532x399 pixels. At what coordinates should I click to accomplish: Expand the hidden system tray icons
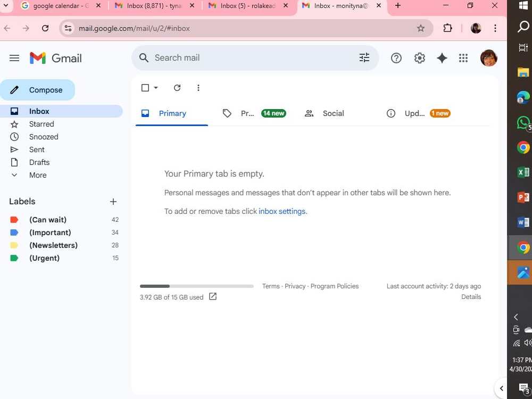tap(516, 317)
